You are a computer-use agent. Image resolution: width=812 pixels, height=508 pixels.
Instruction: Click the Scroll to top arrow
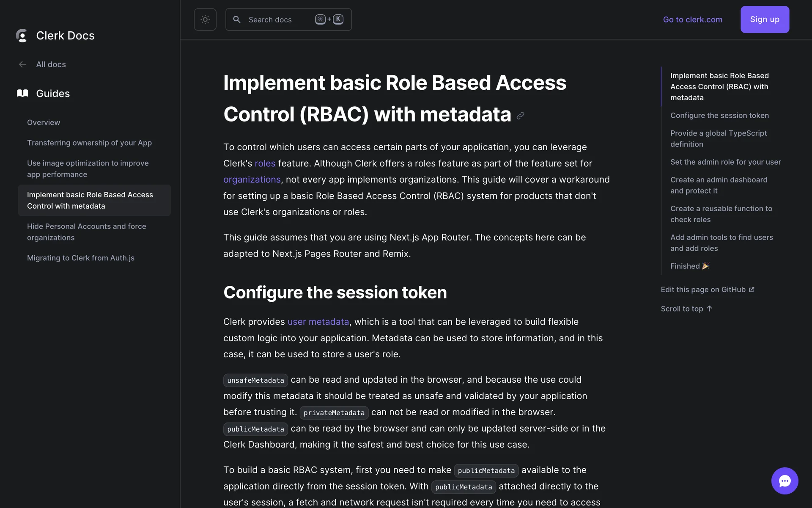pyautogui.click(x=709, y=309)
